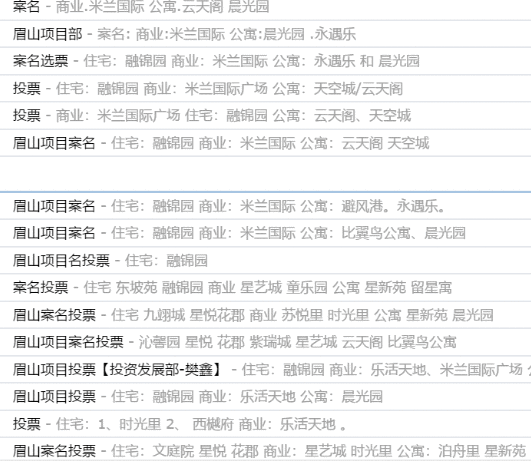The width and height of the screenshot is (531, 461).
Task: Open the 投资发展部-樊鑫 vote email
Action: click(266, 370)
